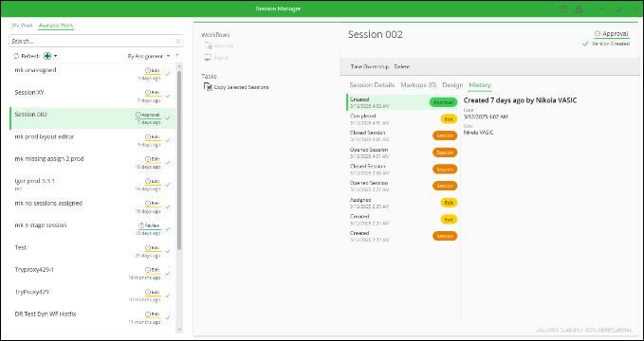
Task: Click the Approve workflow label
Action: [224, 46]
